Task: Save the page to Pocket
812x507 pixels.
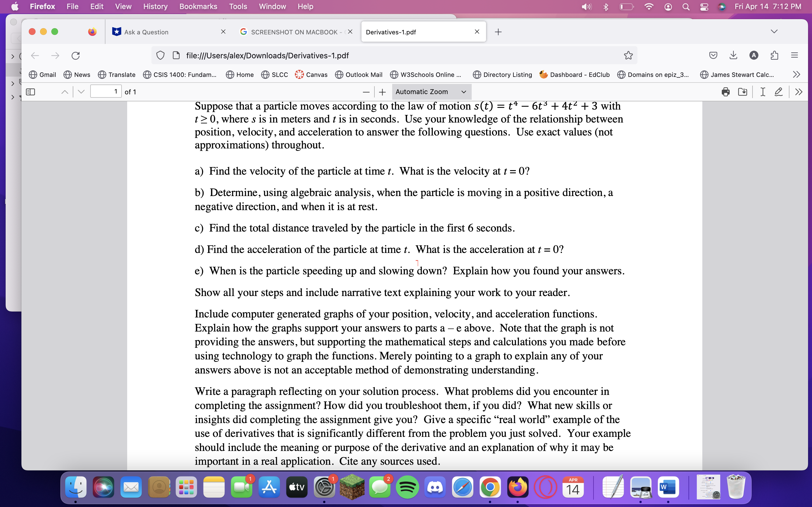Action: pyautogui.click(x=713, y=55)
